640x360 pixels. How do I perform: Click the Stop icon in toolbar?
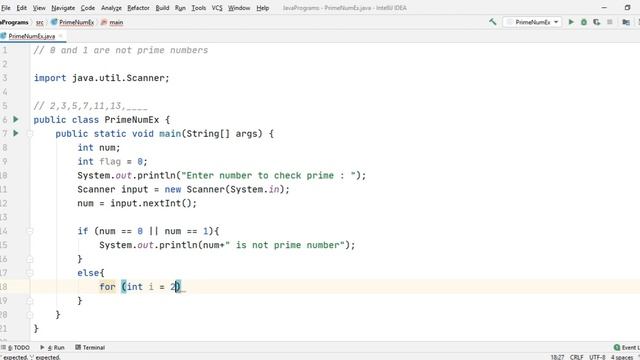pos(610,22)
